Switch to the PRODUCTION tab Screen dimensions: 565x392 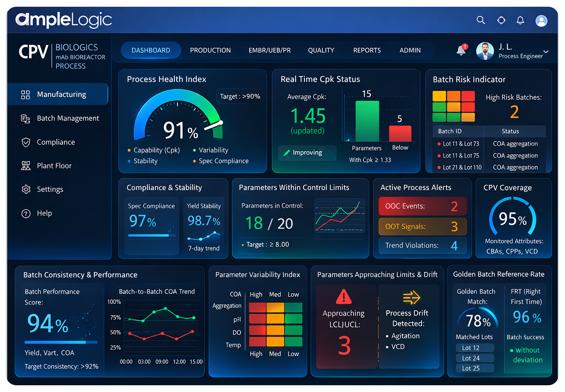pyautogui.click(x=211, y=50)
